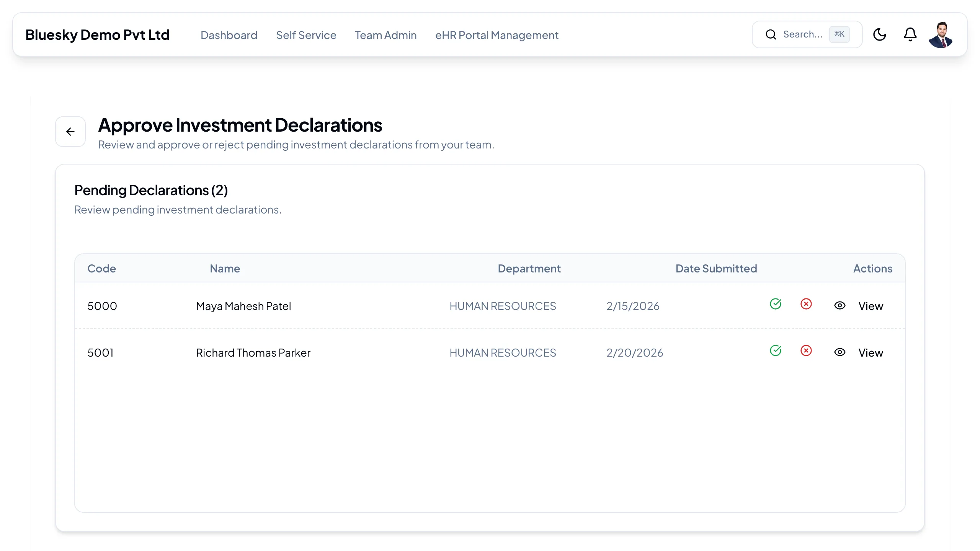Open the Self Service menu
Viewport: 980px width, 551px height.
(306, 35)
